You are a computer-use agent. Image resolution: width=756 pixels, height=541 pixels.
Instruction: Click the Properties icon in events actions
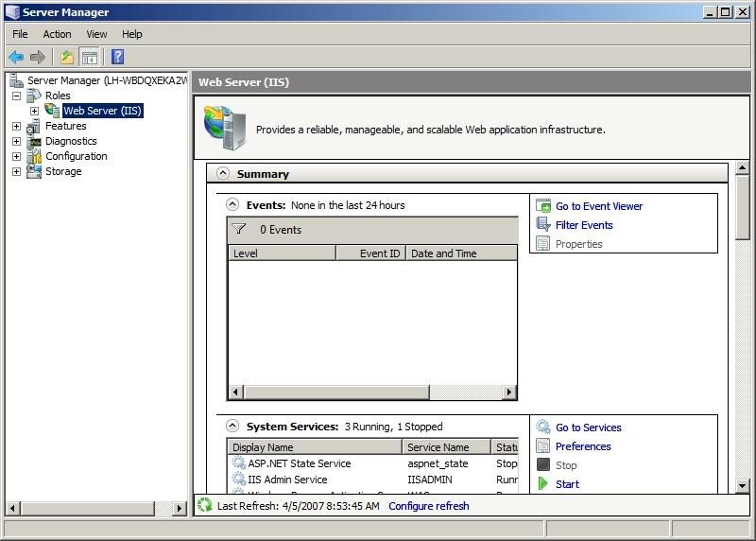[543, 244]
